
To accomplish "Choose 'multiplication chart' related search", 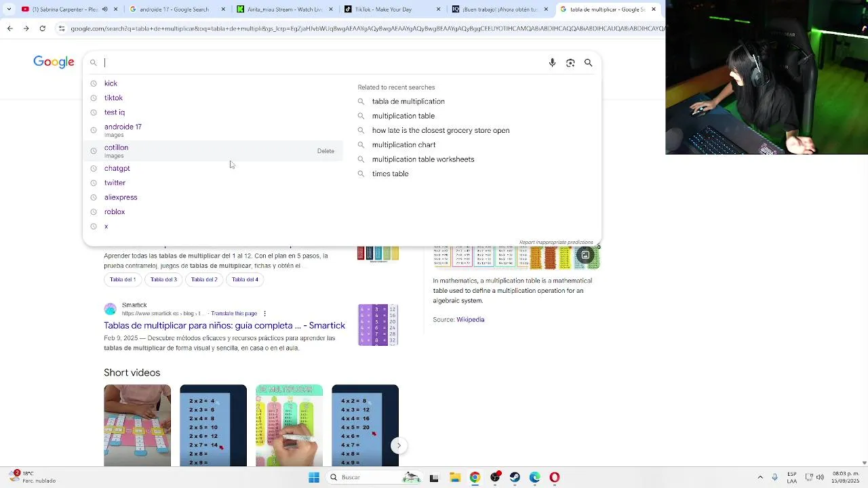I will point(403,145).
